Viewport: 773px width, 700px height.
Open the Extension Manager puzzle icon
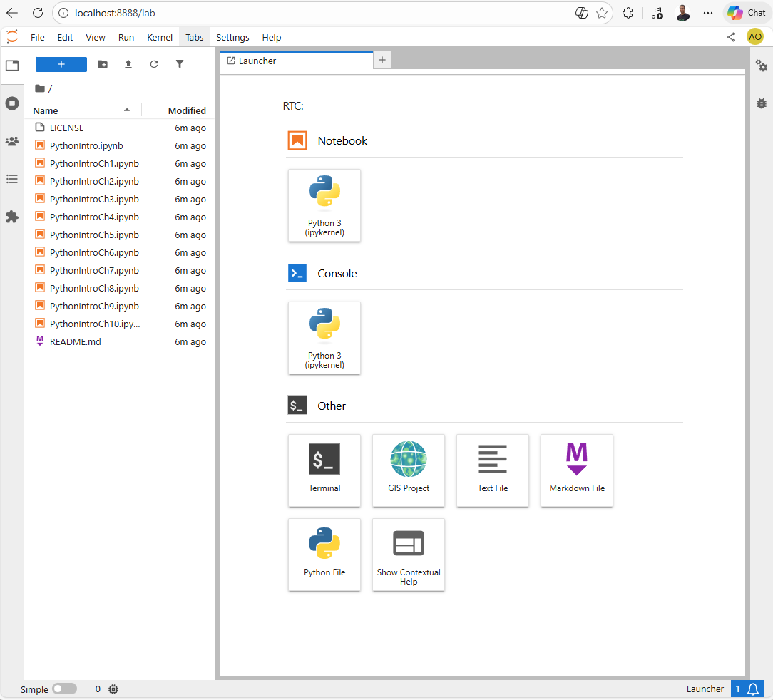[12, 217]
